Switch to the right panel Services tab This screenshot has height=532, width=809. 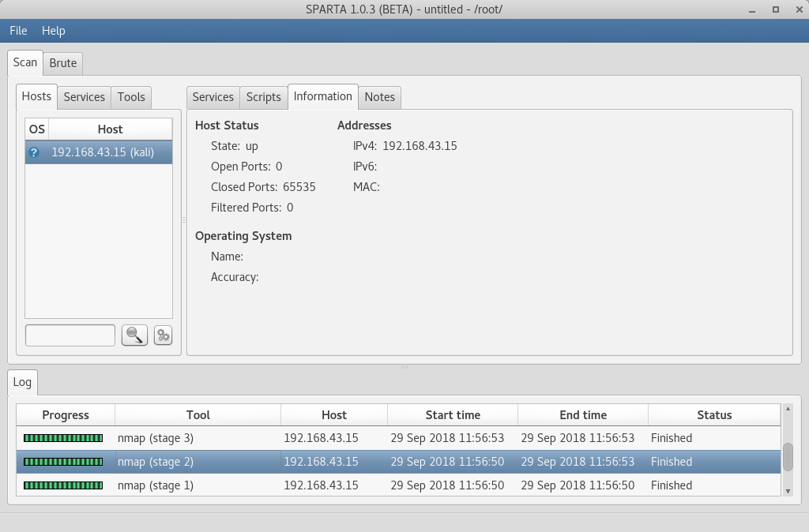pos(213,97)
